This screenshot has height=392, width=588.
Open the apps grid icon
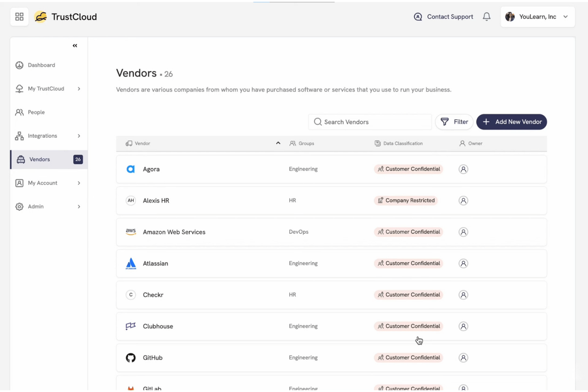tap(19, 17)
